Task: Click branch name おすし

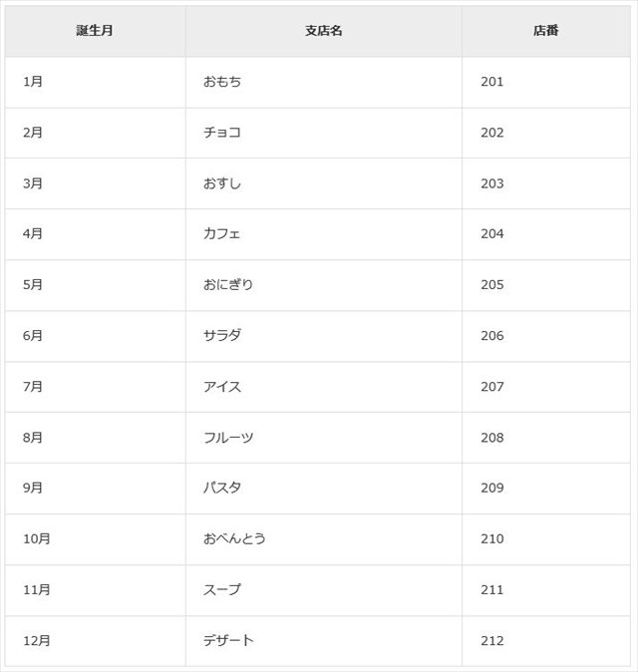Action: pos(222,183)
